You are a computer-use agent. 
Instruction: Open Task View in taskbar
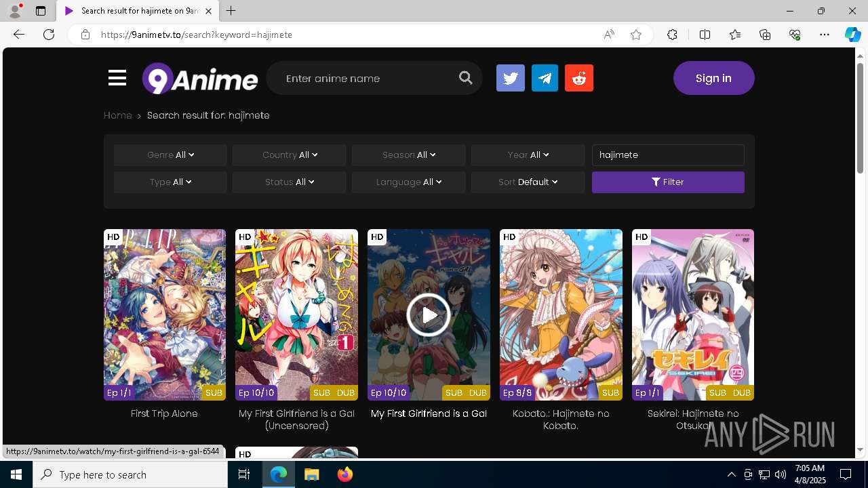click(244, 474)
